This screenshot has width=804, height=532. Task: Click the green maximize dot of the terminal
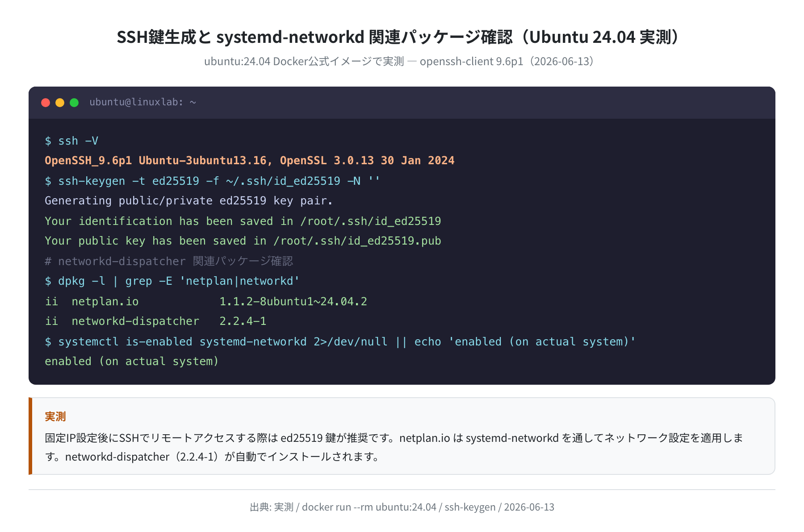coord(74,103)
